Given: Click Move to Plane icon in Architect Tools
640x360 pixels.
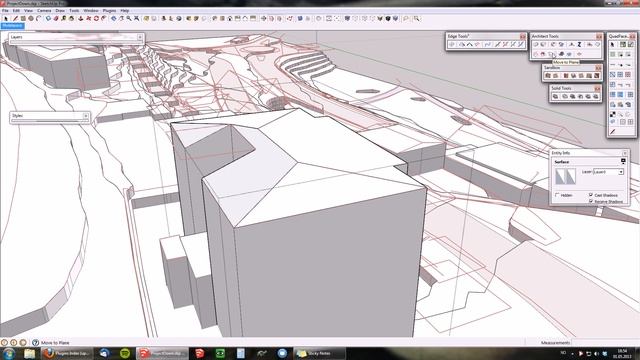Looking at the screenshot, I should pyautogui.click(x=551, y=54).
